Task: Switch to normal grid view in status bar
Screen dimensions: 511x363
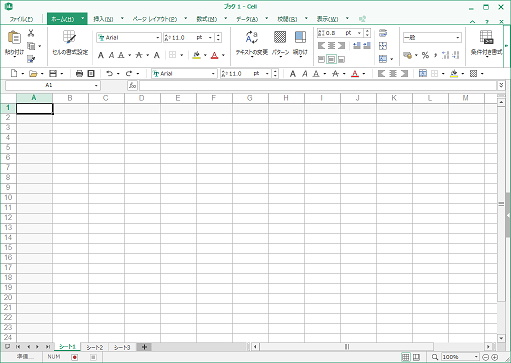Action: [405, 357]
